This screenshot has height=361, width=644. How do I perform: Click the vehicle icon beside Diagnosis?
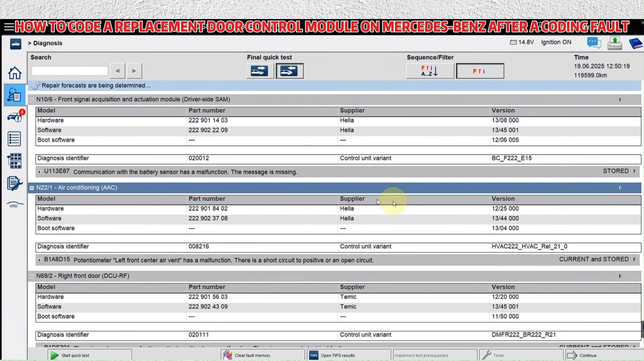(15, 44)
